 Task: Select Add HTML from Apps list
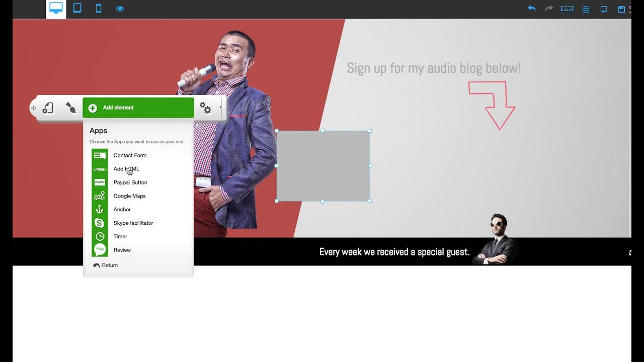126,169
